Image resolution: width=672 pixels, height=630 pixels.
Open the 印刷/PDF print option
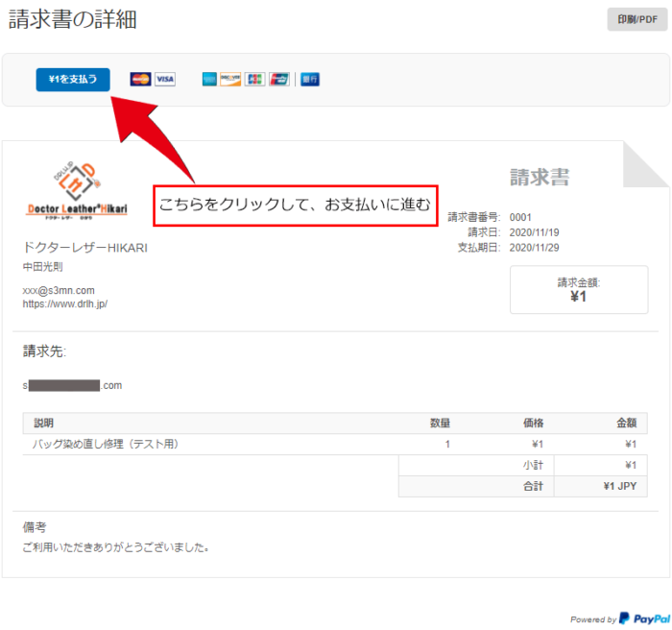(637, 19)
